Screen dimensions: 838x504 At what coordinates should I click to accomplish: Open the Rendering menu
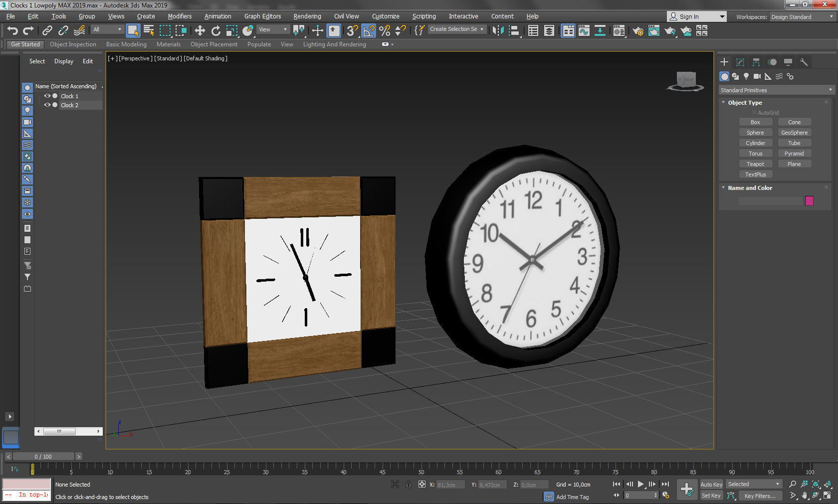[x=307, y=16]
